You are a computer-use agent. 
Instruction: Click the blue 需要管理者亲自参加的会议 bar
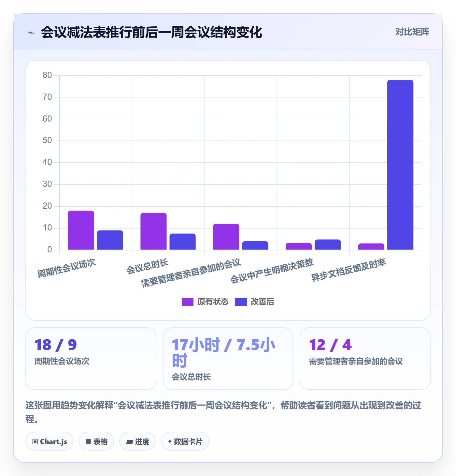tap(255, 246)
